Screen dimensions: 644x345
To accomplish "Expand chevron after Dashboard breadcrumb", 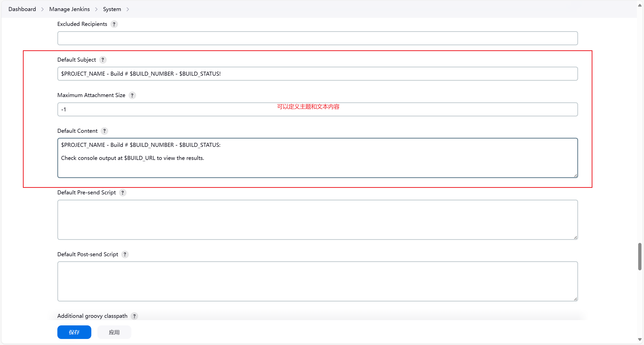I will (x=43, y=9).
